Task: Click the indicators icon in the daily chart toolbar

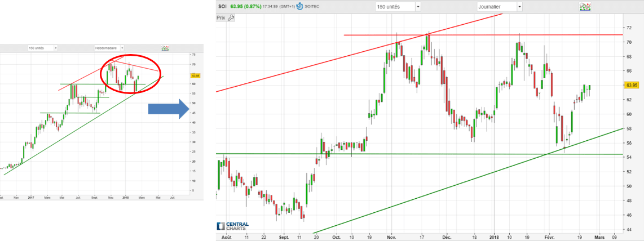Action: tap(585, 7)
